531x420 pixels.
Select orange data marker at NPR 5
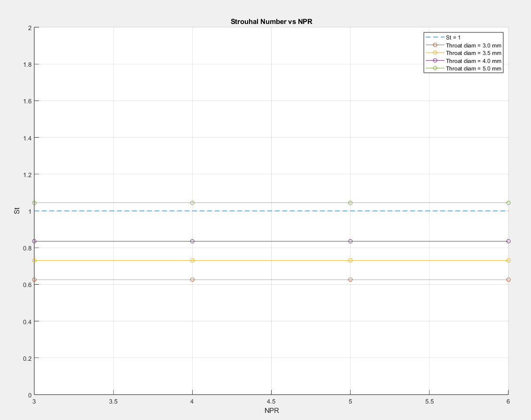tap(351, 280)
